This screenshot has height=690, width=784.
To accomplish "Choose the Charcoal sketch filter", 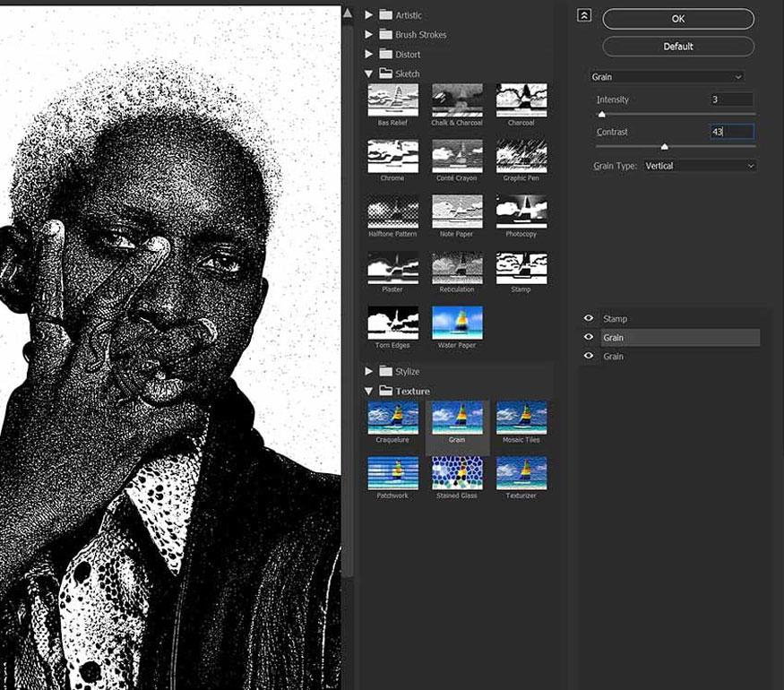I will (521, 100).
